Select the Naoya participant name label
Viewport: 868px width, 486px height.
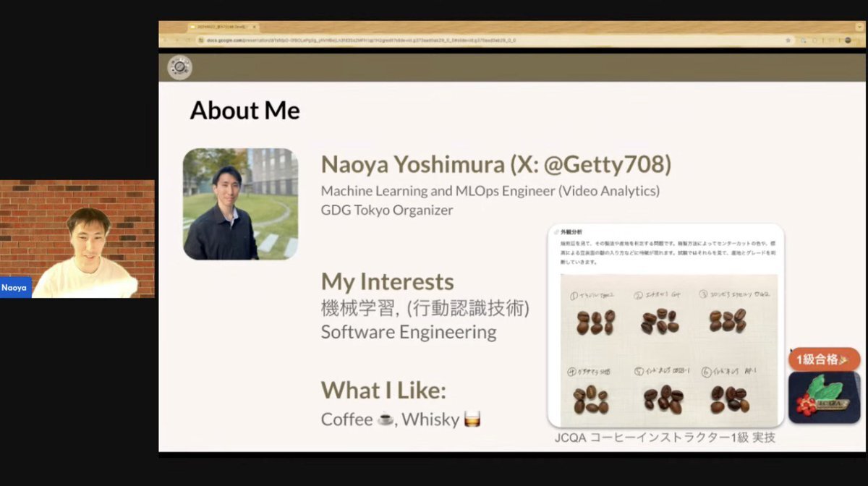coord(14,287)
